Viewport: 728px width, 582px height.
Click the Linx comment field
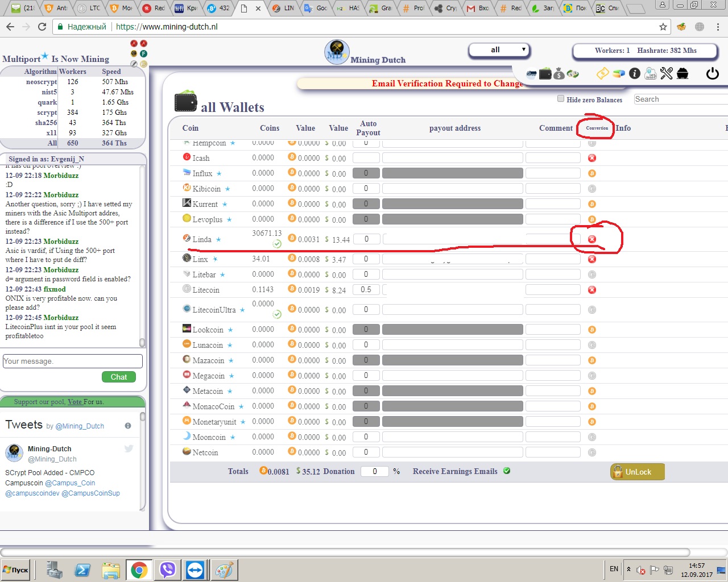553,259
